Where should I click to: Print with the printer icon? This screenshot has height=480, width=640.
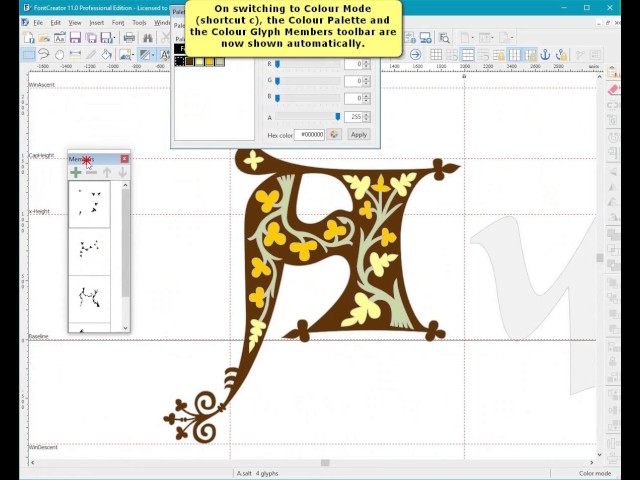point(129,38)
